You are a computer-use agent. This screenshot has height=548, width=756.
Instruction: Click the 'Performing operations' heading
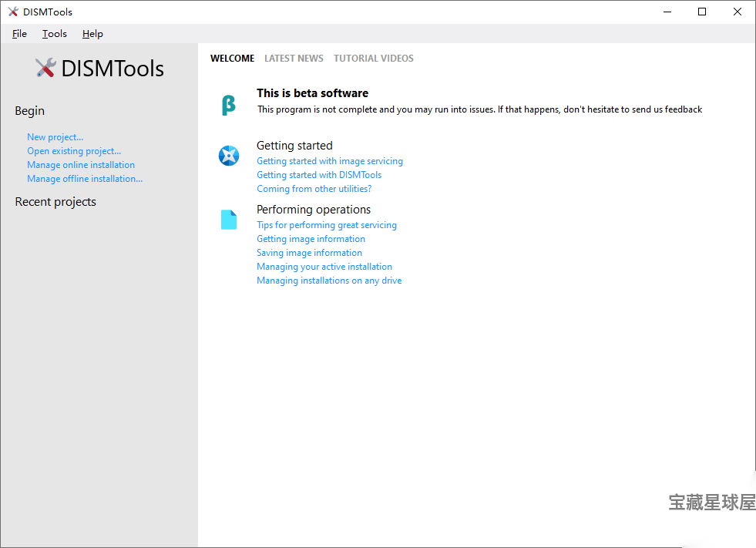(x=314, y=210)
